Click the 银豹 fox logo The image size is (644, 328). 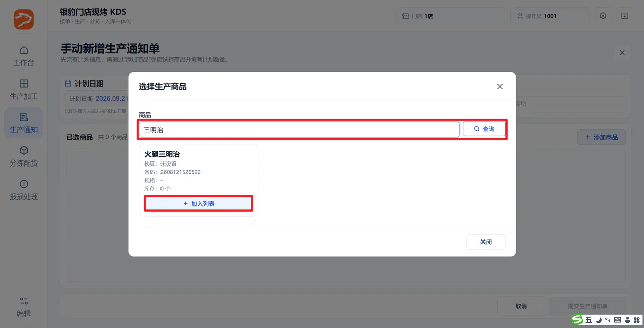(x=24, y=19)
